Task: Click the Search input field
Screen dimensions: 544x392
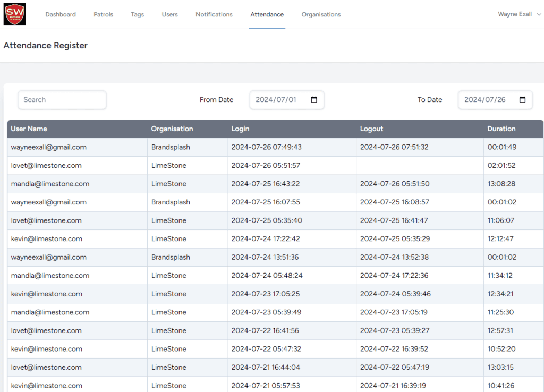Action: [x=62, y=100]
